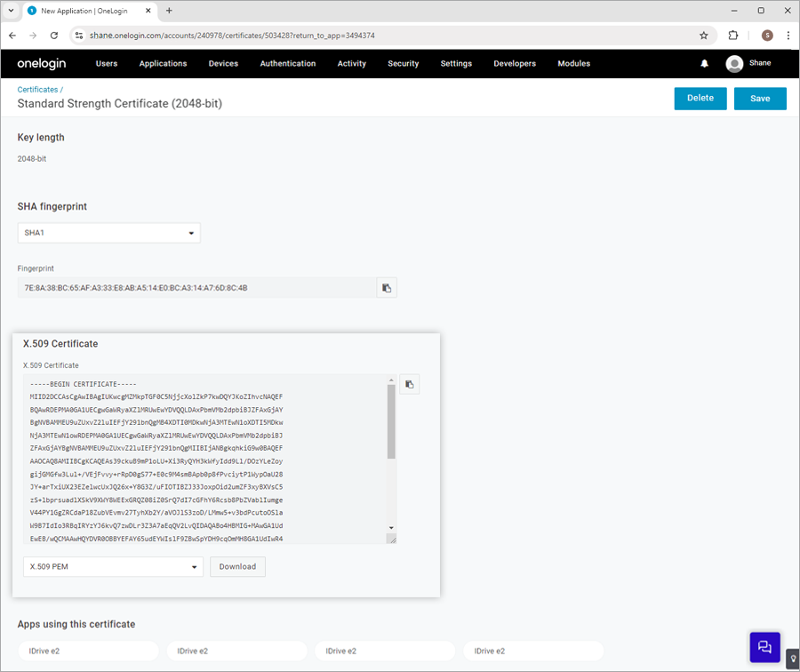Open the browser extensions puzzle icon
This screenshot has width=800, height=672.
[x=732, y=36]
